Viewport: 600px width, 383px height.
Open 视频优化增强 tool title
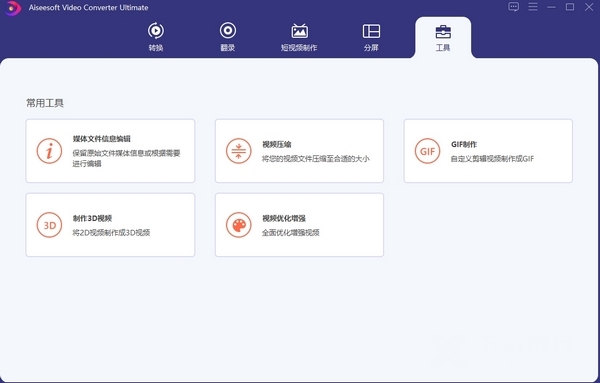(284, 218)
